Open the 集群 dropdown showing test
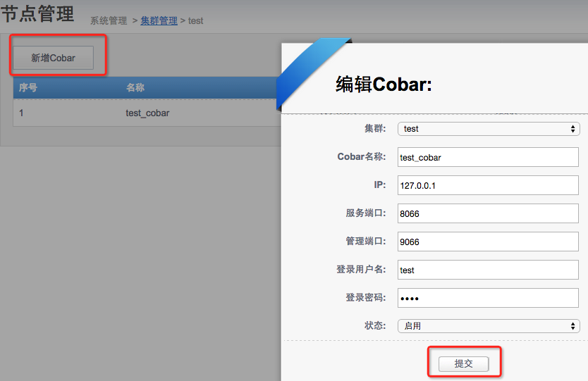This screenshot has width=588, height=381. 489,129
